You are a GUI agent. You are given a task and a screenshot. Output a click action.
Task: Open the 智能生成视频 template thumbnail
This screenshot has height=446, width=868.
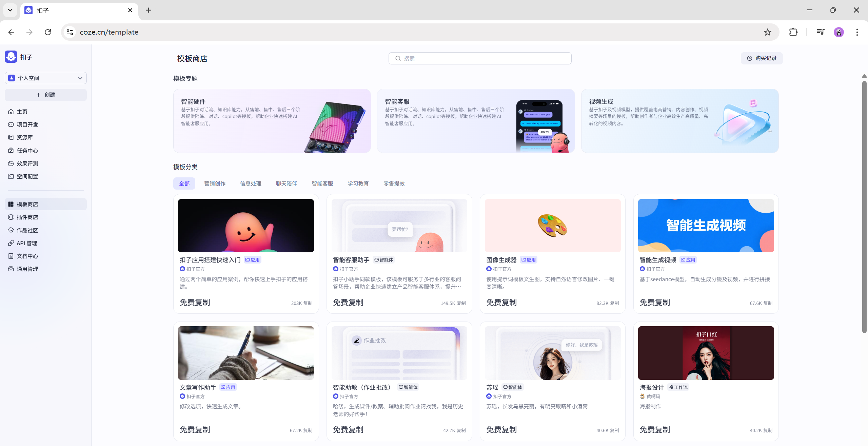click(x=706, y=226)
